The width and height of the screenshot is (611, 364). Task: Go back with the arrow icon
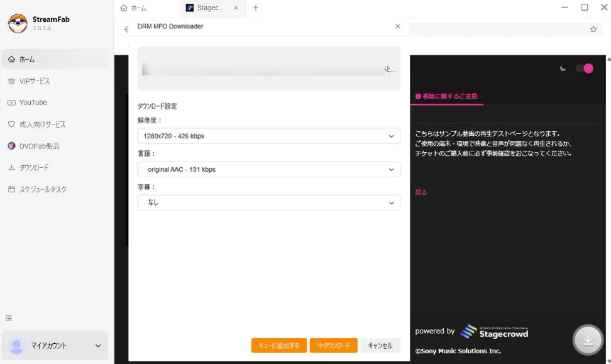click(x=126, y=29)
